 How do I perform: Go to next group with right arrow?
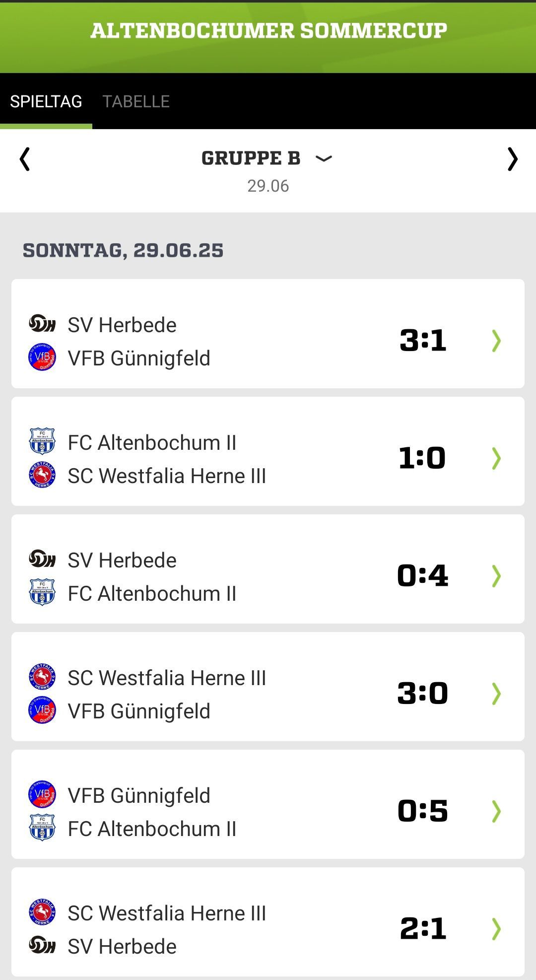[512, 159]
